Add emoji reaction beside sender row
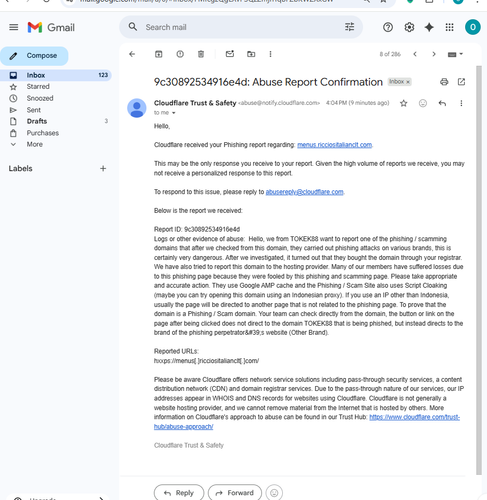Image resolution: width=487 pixels, height=500 pixels. [423, 103]
